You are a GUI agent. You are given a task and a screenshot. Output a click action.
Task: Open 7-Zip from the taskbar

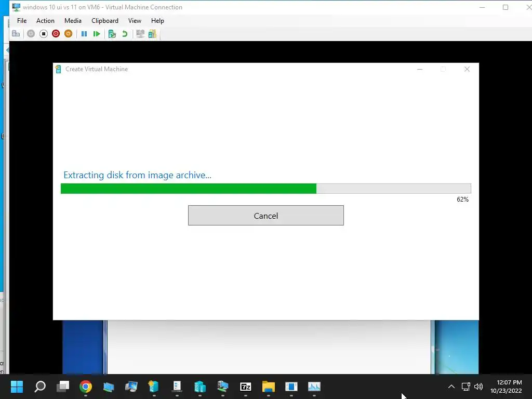tap(246, 387)
